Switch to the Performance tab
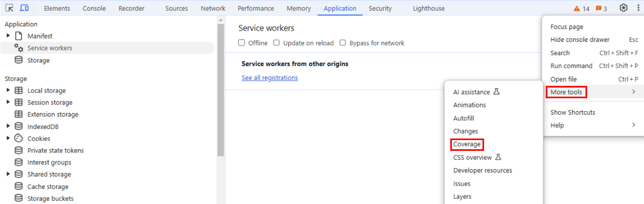Image resolution: width=644 pixels, height=204 pixels. (x=255, y=9)
